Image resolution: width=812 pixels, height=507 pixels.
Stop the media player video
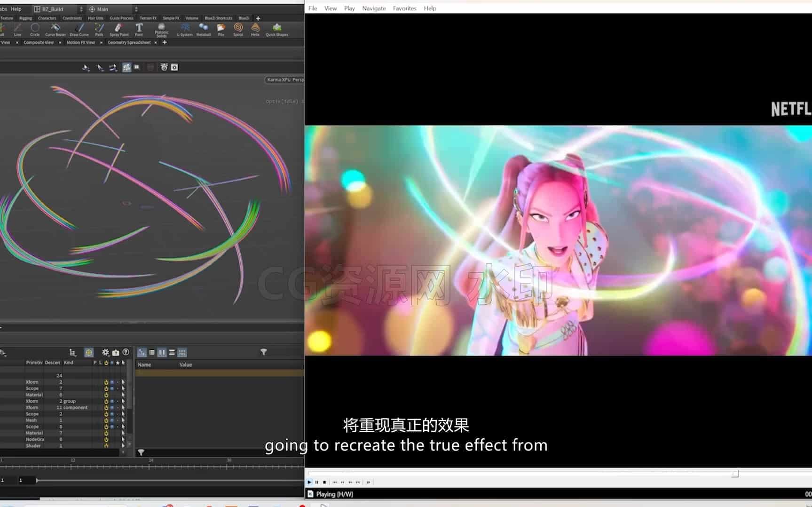(324, 482)
